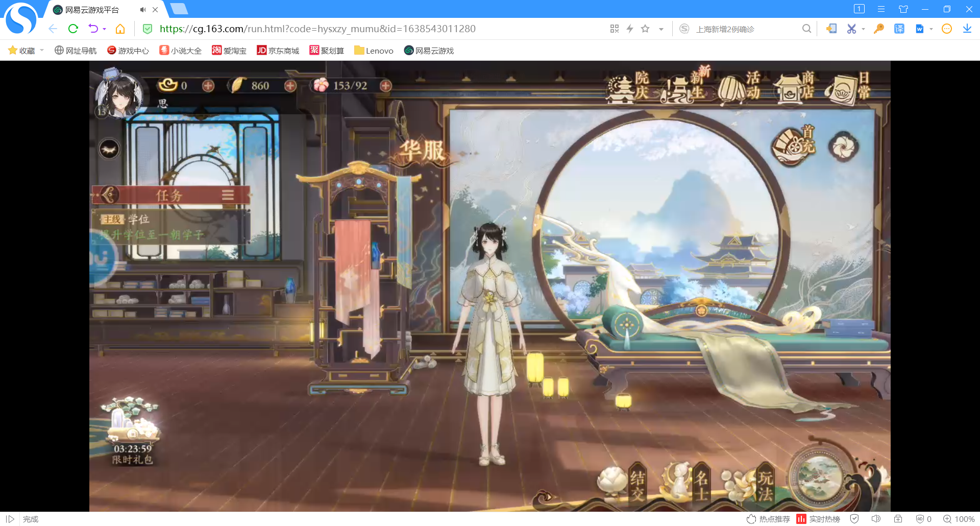This screenshot has width=980, height=526.
Task: Open the 主线 学位 quest entry
Action: tap(170, 227)
